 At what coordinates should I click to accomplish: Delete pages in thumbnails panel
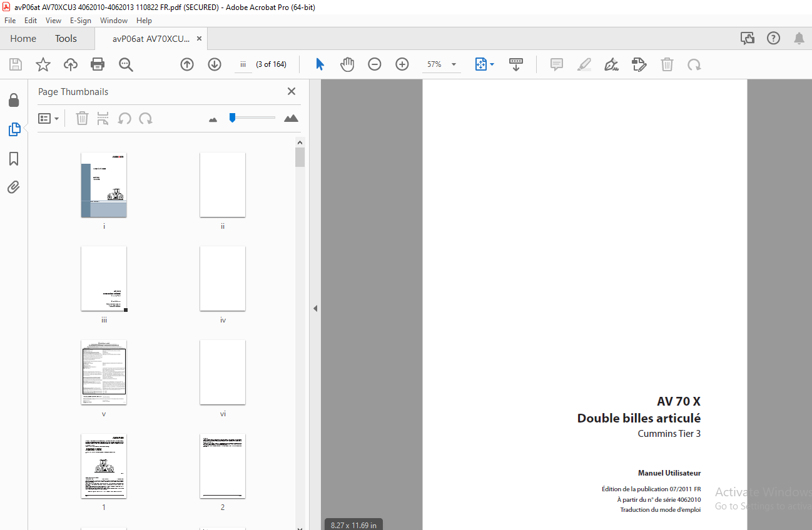pyautogui.click(x=82, y=118)
